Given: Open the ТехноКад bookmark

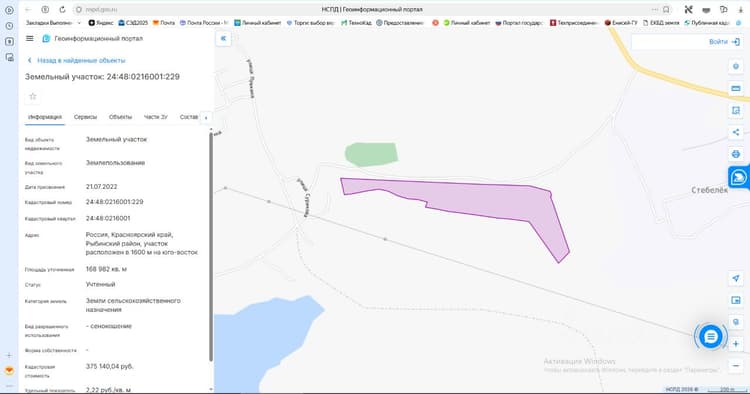Looking at the screenshot, I should (356, 22).
